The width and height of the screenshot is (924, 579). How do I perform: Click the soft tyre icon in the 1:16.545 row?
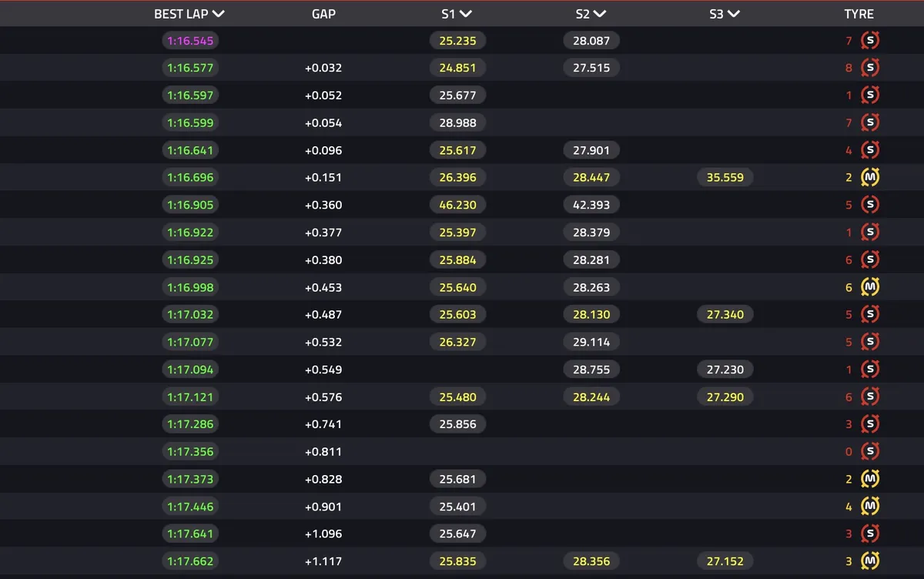click(x=870, y=41)
